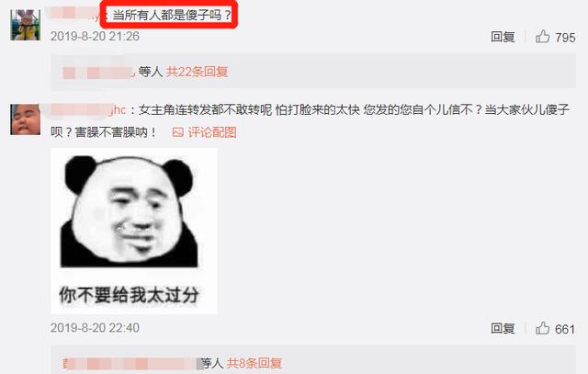
Task: Open the second commenter's baby-face avatar
Action: pos(26,119)
